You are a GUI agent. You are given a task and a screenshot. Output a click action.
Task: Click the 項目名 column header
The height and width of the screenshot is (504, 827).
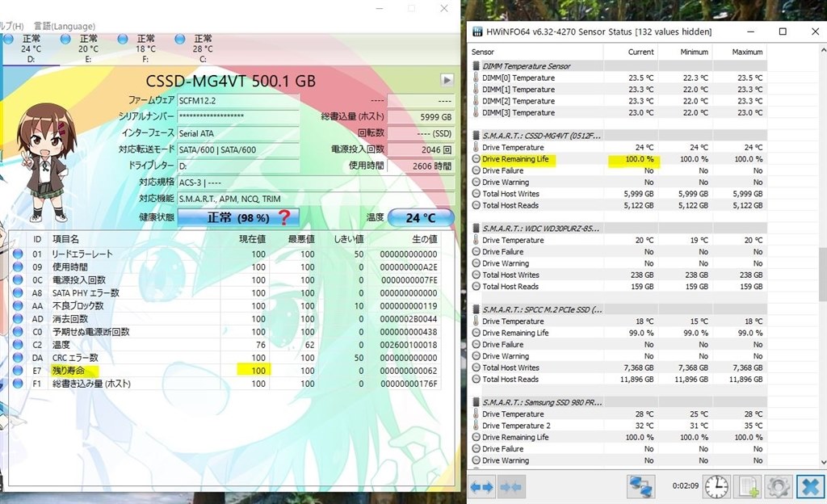(65, 239)
